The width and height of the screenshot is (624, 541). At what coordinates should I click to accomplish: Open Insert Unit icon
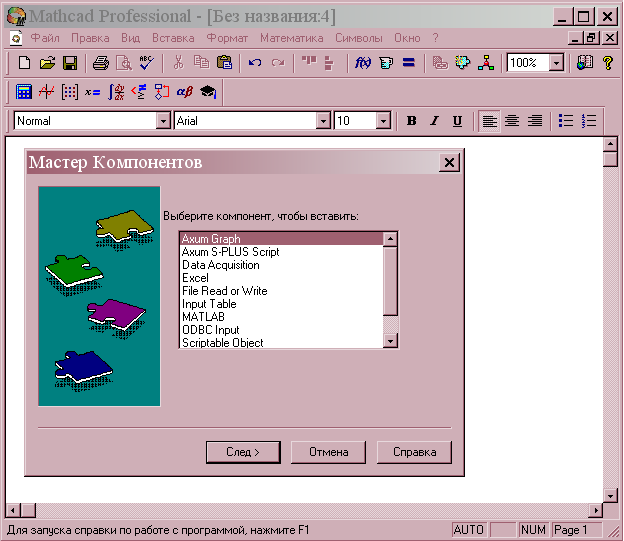(x=386, y=63)
